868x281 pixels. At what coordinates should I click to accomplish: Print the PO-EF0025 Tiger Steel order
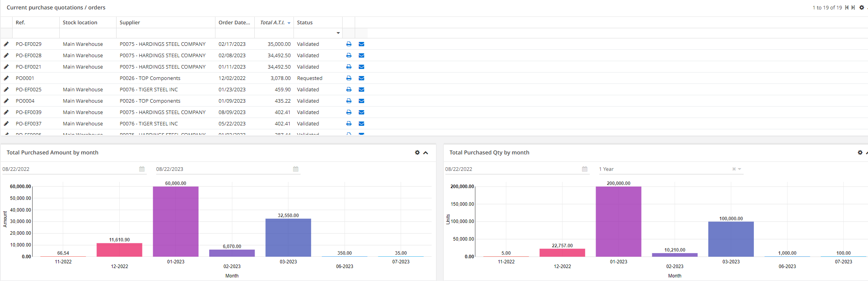(x=348, y=90)
